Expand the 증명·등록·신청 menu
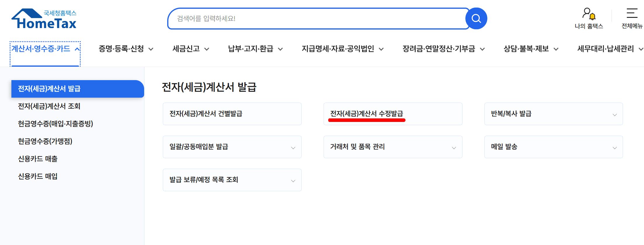 [x=126, y=49]
